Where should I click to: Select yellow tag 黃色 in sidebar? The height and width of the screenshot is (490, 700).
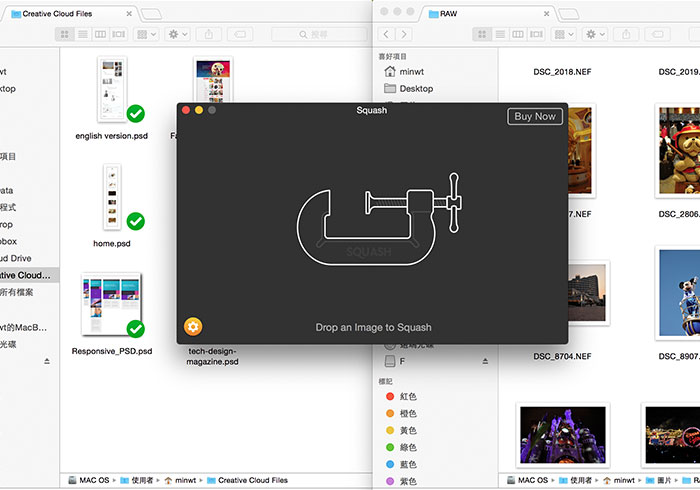[x=401, y=430]
